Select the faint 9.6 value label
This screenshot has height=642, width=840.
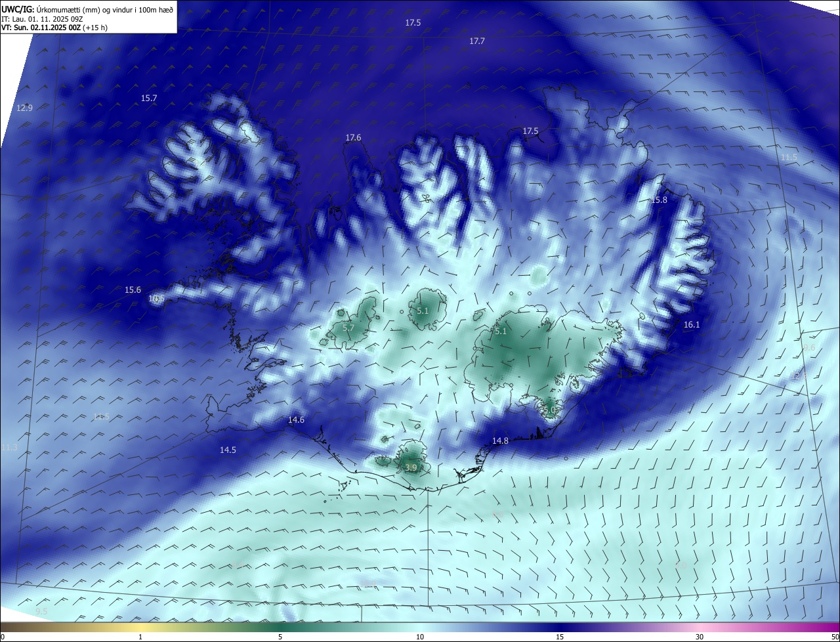coord(809,347)
